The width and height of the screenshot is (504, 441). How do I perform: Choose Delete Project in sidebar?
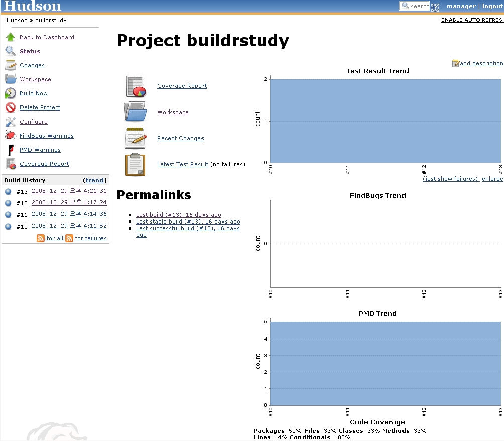40,107
